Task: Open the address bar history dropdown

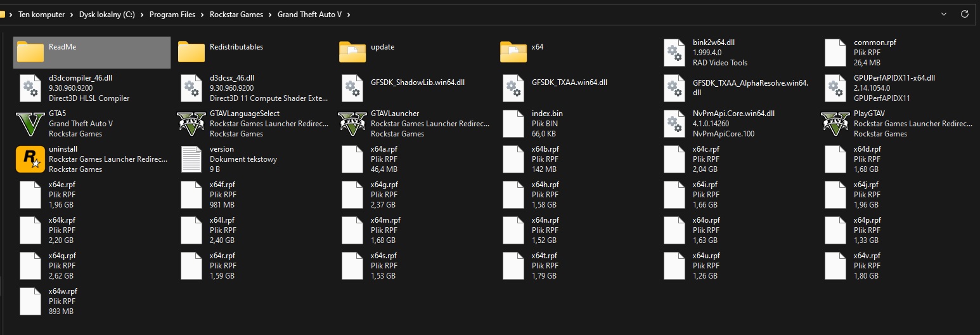Action: (x=945, y=14)
